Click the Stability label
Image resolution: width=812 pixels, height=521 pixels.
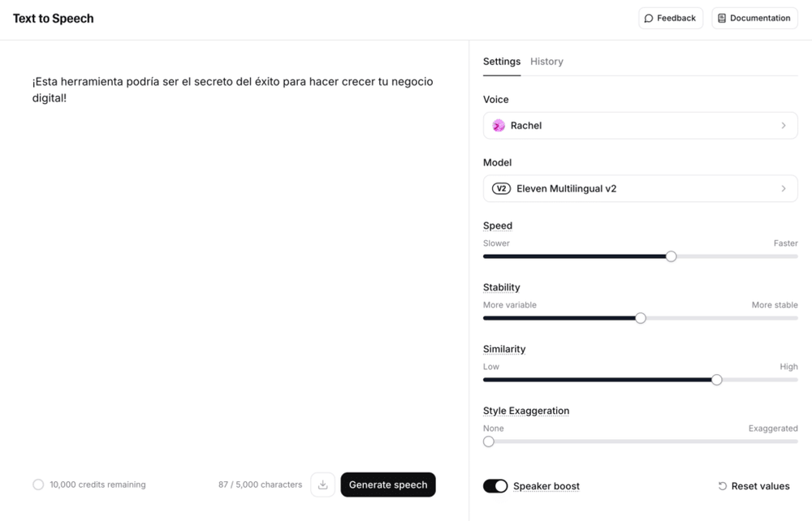[501, 287]
